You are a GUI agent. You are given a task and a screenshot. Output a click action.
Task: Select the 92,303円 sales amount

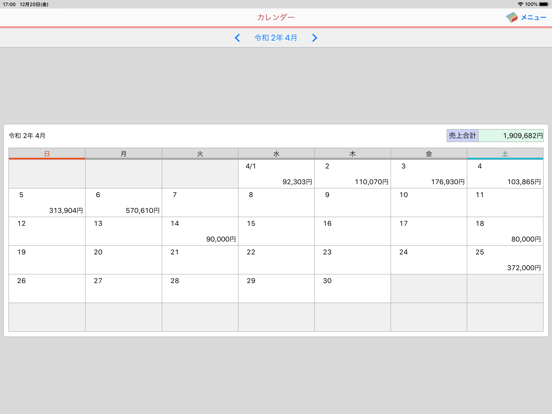point(297,182)
